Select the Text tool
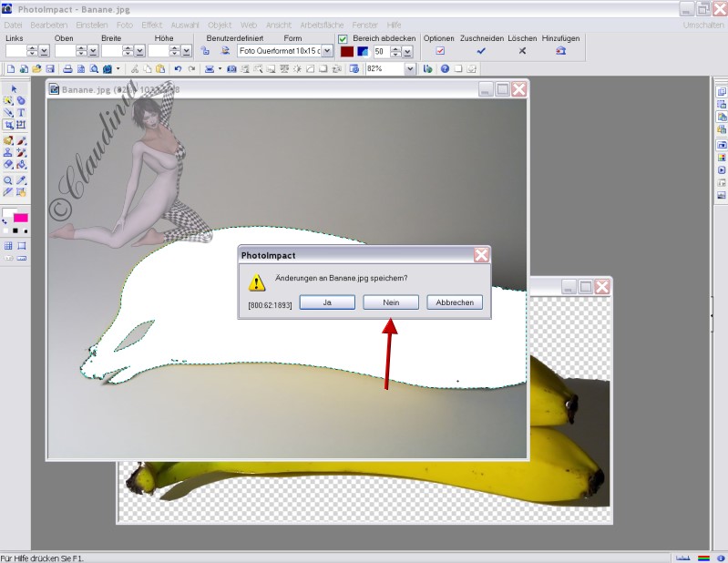Image resolution: width=728 pixels, height=563 pixels. 21,112
